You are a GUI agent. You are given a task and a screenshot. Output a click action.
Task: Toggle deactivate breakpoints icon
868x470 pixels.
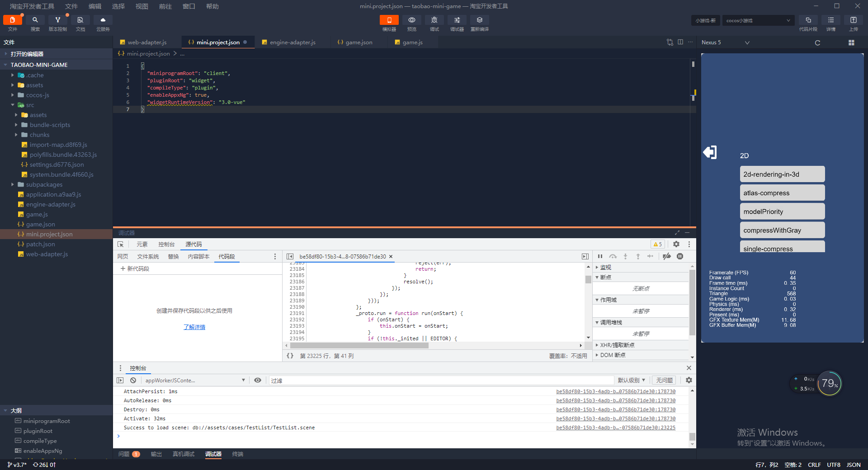point(667,256)
